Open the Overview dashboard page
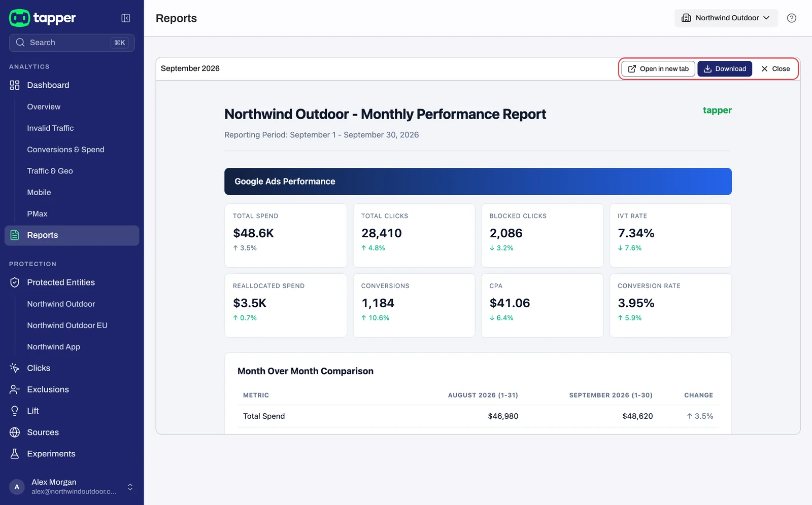812x505 pixels. click(44, 106)
